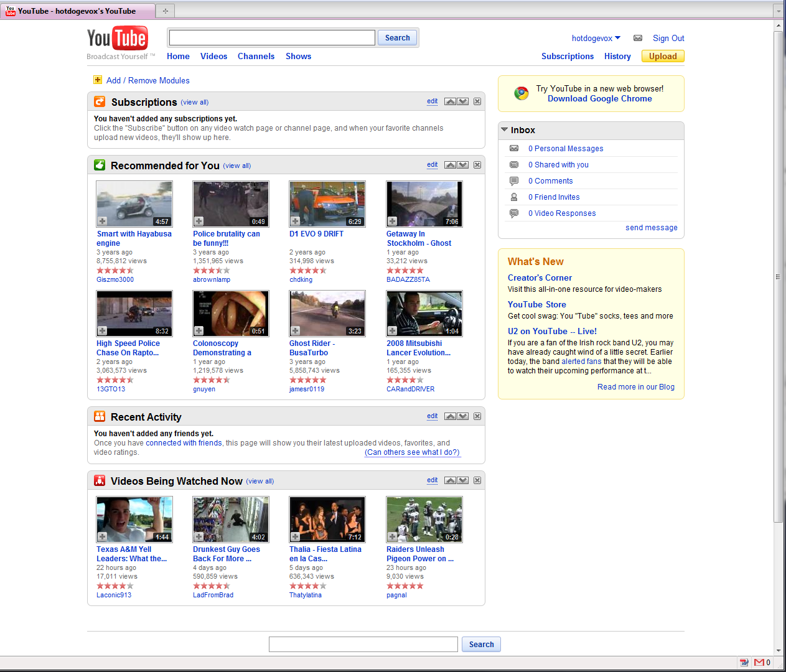Close the Videos Being Watched Now module
The width and height of the screenshot is (786, 672).
click(x=477, y=480)
